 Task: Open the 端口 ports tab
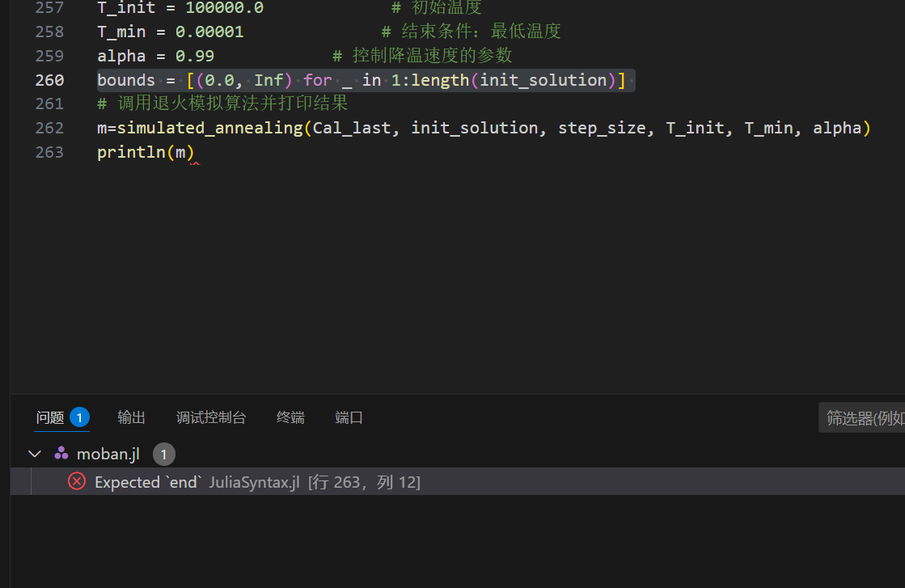pos(349,417)
